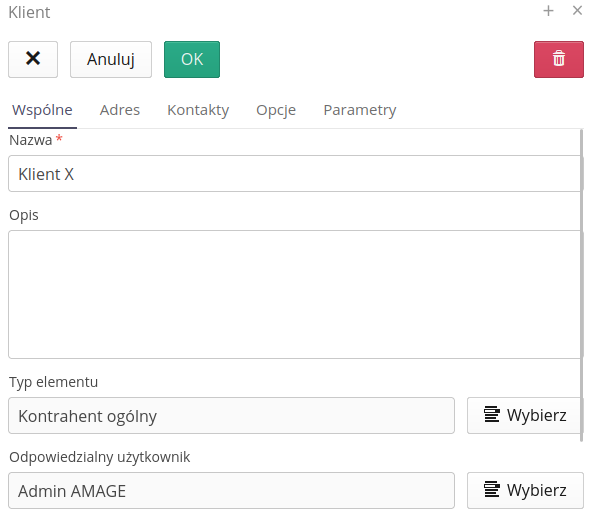Click list icon on user Wybierz button

click(492, 490)
